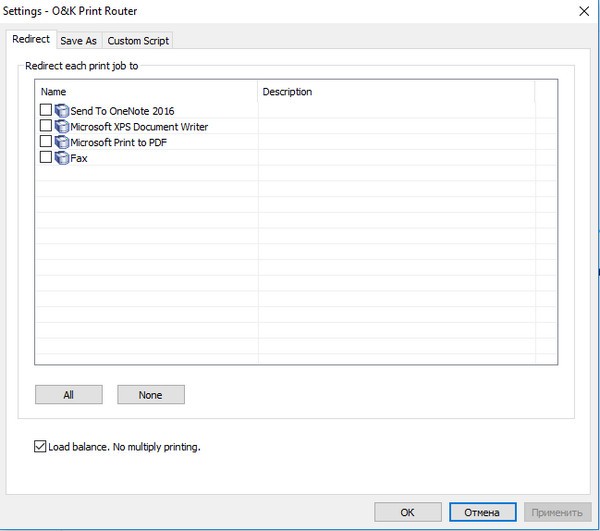600x531 pixels.
Task: Open the Custom Script tab
Action: (x=138, y=41)
